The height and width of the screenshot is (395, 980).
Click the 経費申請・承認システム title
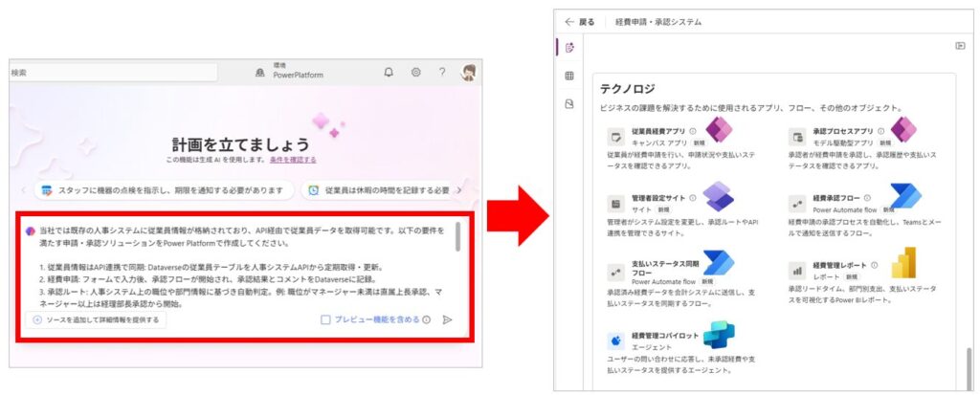658,22
